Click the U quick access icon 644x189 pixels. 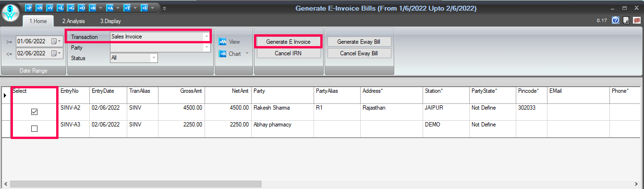(144, 8)
